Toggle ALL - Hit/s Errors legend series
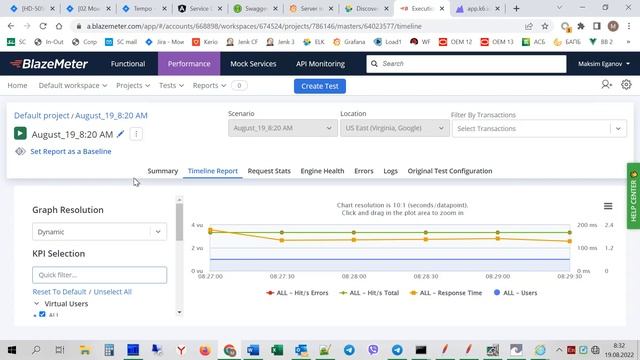Image resolution: width=640 pixels, height=360 pixels. (297, 293)
